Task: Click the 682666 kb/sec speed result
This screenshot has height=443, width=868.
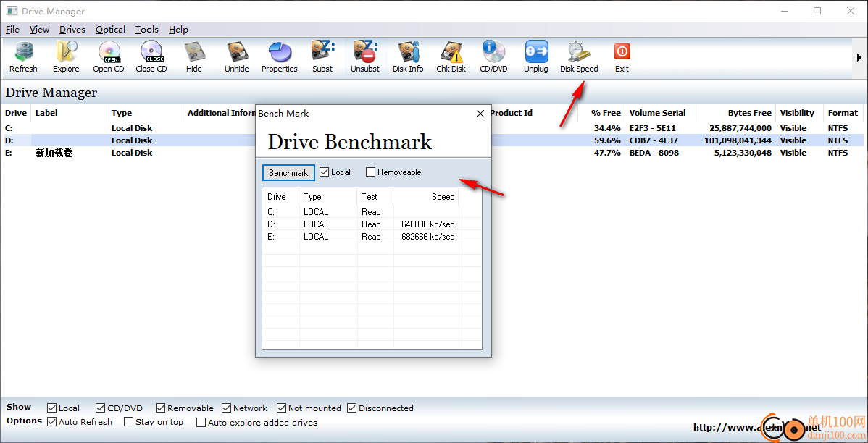Action: (x=428, y=236)
